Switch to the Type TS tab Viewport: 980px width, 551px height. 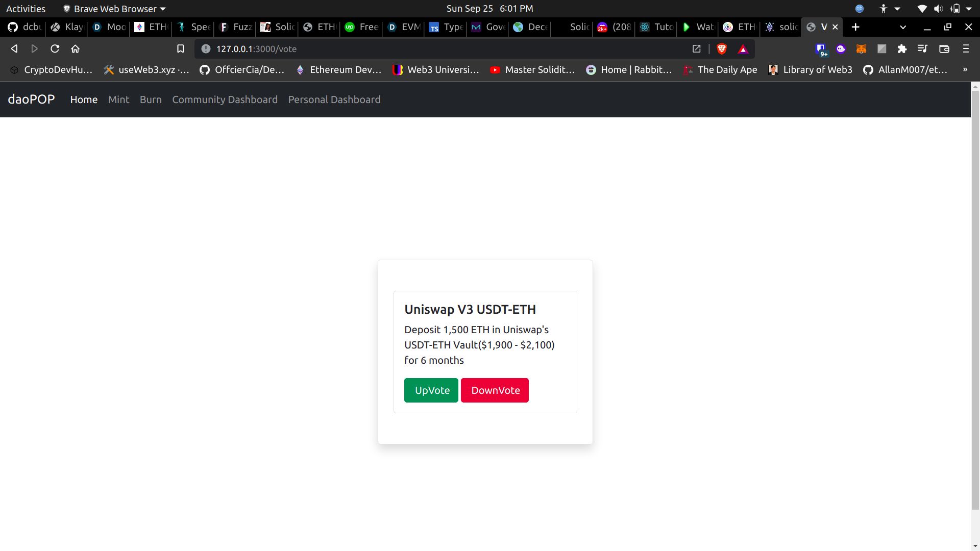[x=445, y=27]
